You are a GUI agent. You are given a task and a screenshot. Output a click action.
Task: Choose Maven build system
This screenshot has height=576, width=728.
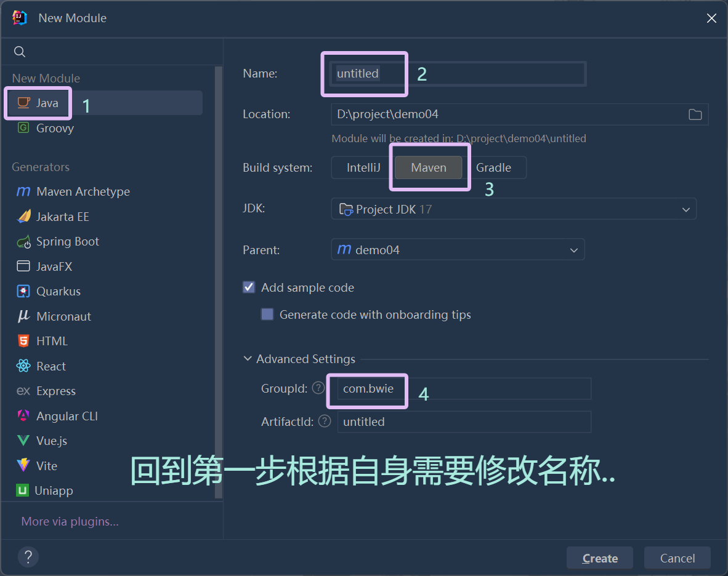[x=429, y=167]
